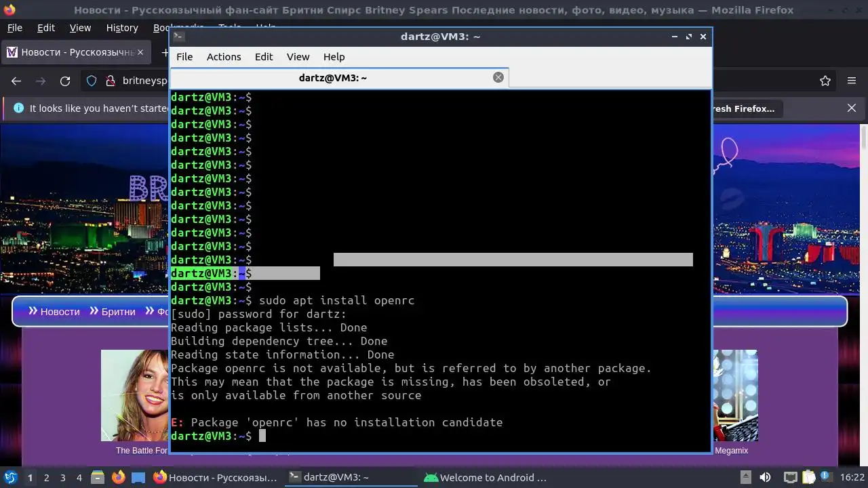Screen dimensions: 868x488
Task: Open the terminal Help menu
Action: [334, 57]
